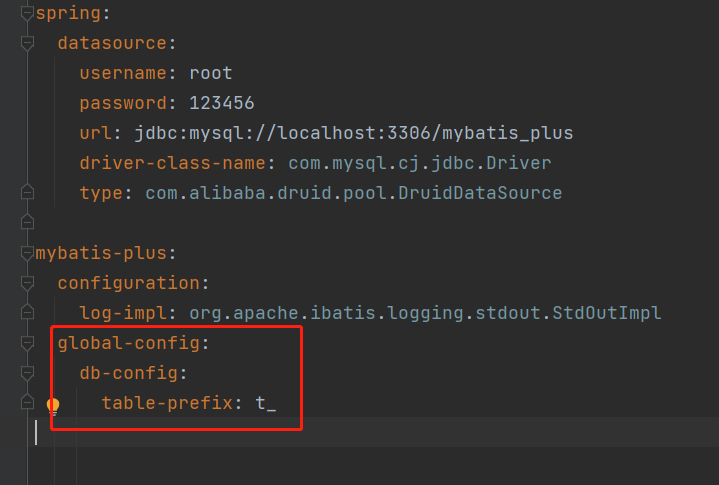The width and height of the screenshot is (719, 485).
Task: Collapse the db-config fold arrow
Action: [x=27, y=373]
